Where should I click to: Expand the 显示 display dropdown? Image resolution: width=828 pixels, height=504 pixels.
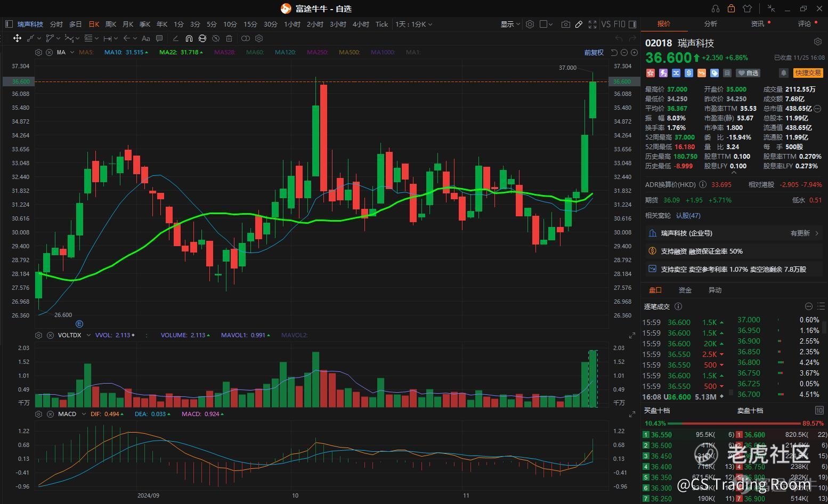click(x=510, y=24)
